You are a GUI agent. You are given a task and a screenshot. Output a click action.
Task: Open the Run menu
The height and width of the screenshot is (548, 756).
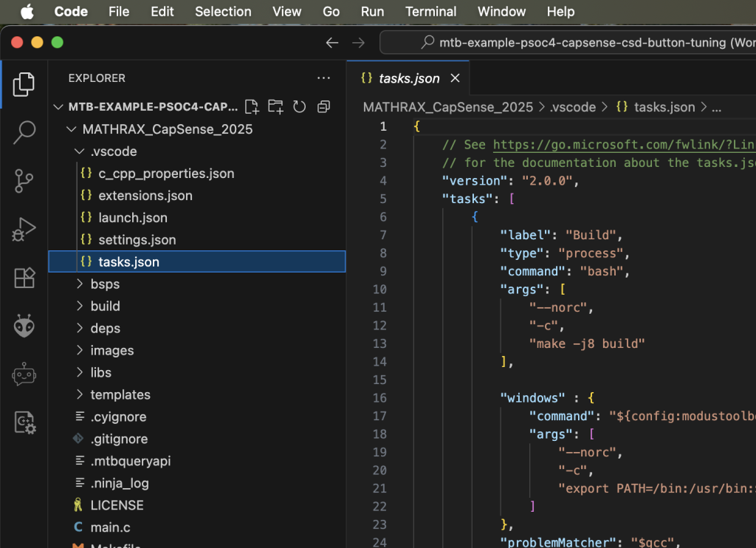click(x=372, y=12)
